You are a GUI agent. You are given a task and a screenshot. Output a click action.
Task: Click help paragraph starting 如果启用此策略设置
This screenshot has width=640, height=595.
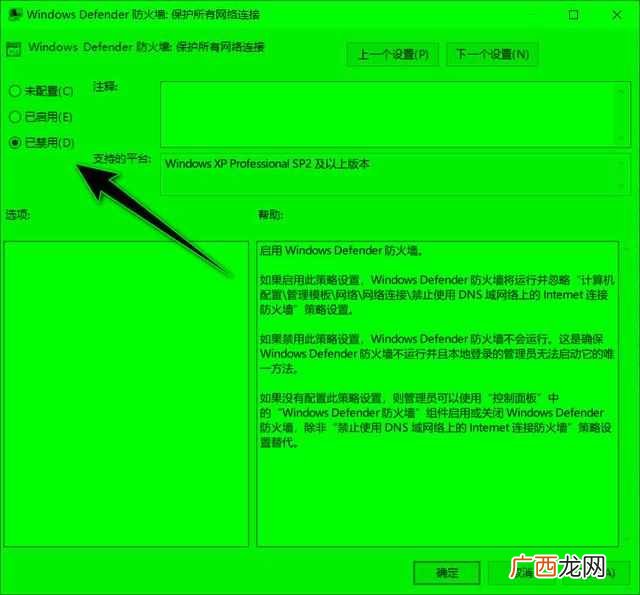tap(437, 295)
